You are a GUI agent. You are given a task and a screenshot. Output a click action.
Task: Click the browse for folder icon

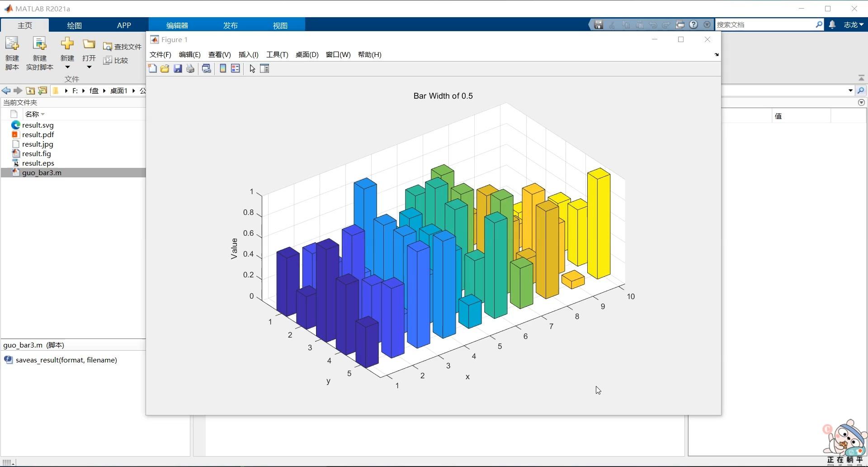(x=42, y=91)
